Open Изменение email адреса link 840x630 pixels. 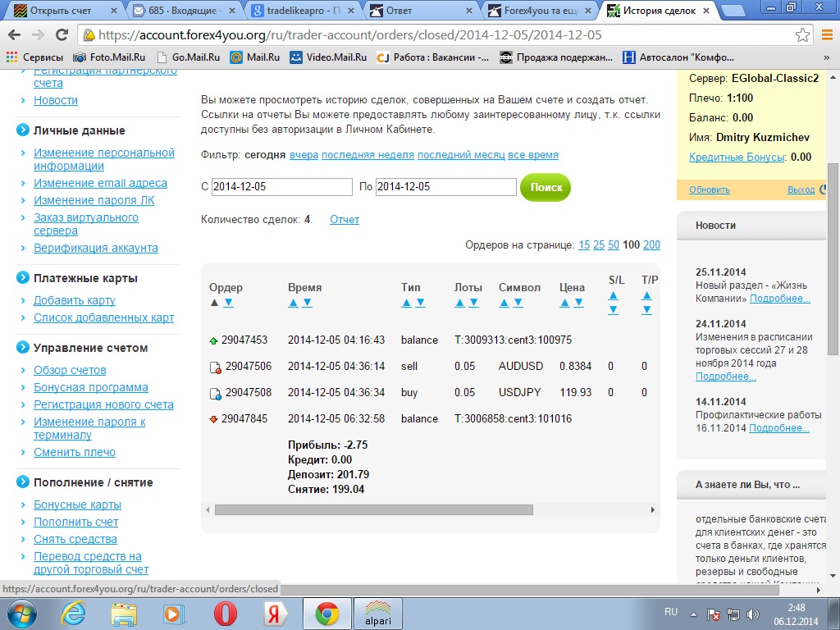click(x=100, y=183)
